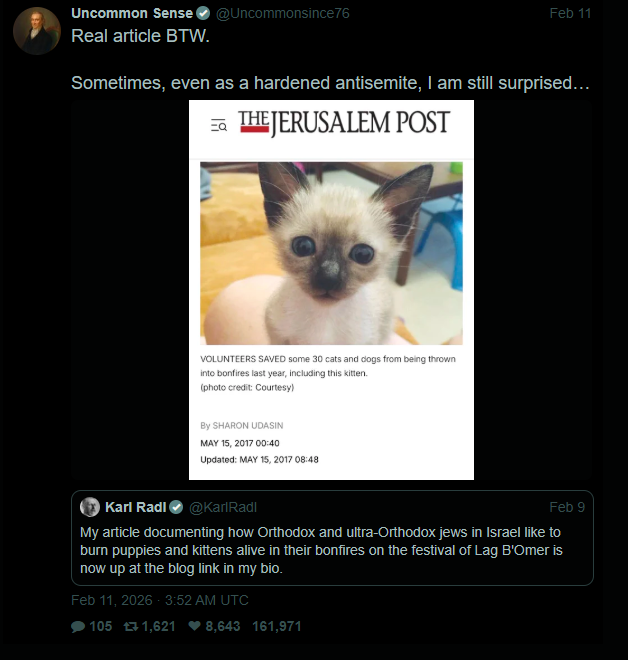Image resolution: width=628 pixels, height=660 pixels.
Task: Open the Jerusalem Post menu search icon
Action: pyautogui.click(x=219, y=125)
